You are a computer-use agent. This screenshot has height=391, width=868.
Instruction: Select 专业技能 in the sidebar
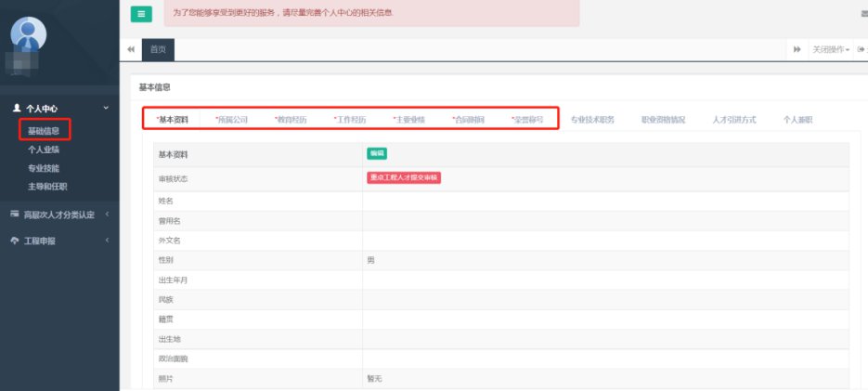coord(45,168)
